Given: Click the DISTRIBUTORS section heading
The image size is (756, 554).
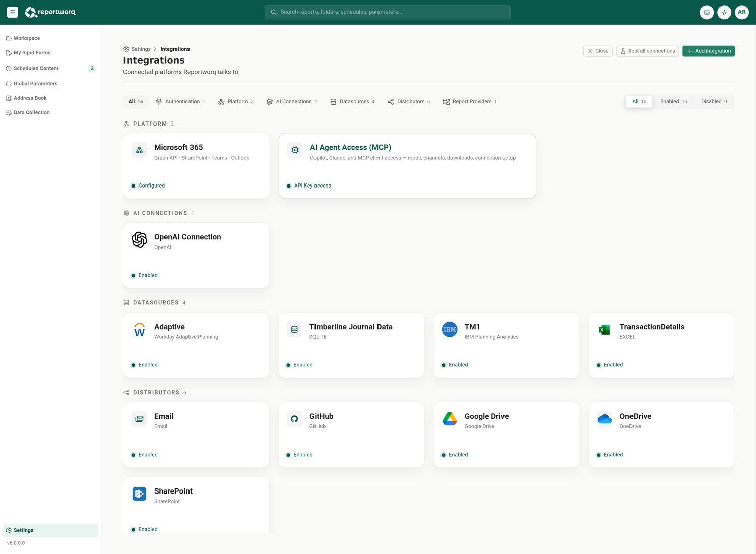Looking at the screenshot, I should (x=156, y=393).
